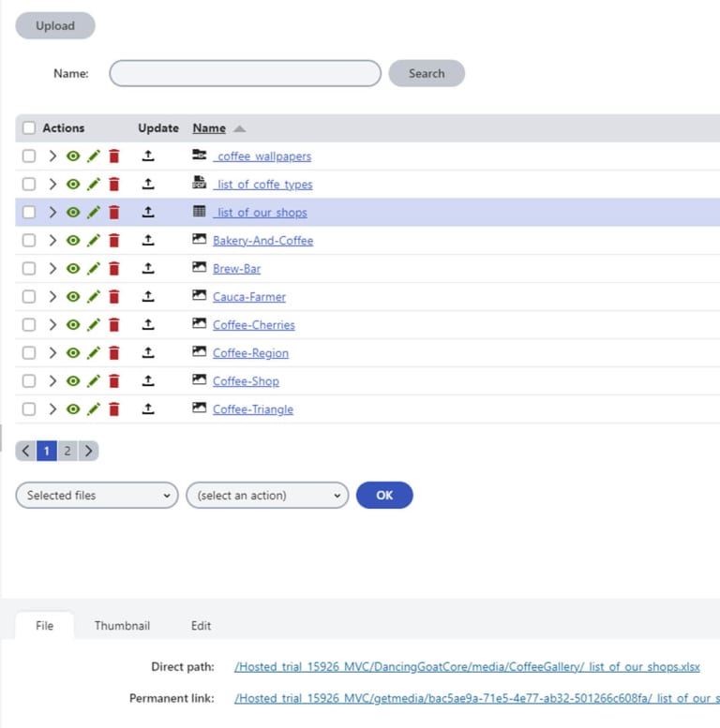Check the _list_of_our_shops row checkbox
720x728 pixels.
click(29, 212)
